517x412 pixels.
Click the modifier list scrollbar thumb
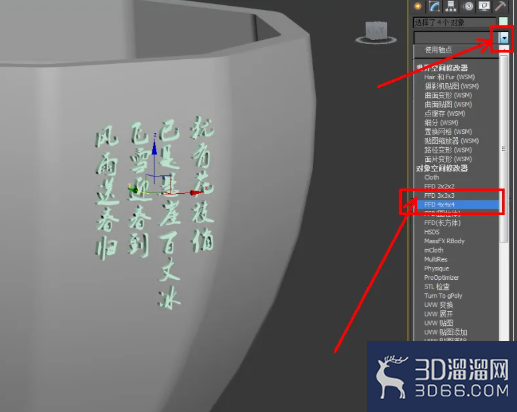point(504,148)
